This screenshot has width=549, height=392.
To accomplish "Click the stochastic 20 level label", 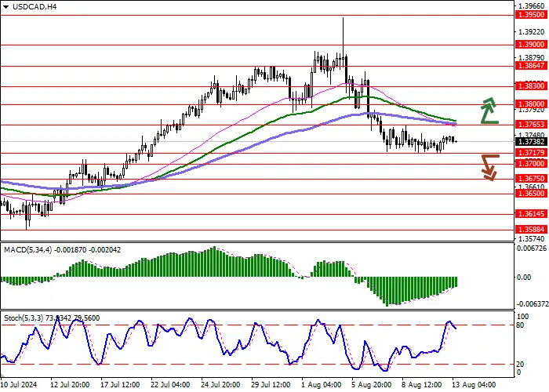I will [520, 365].
